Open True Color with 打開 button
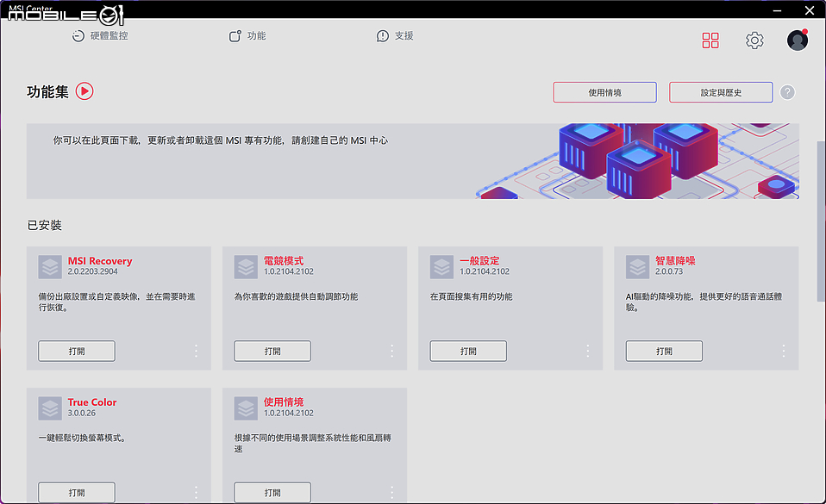Image resolution: width=826 pixels, height=504 pixels. tap(77, 493)
